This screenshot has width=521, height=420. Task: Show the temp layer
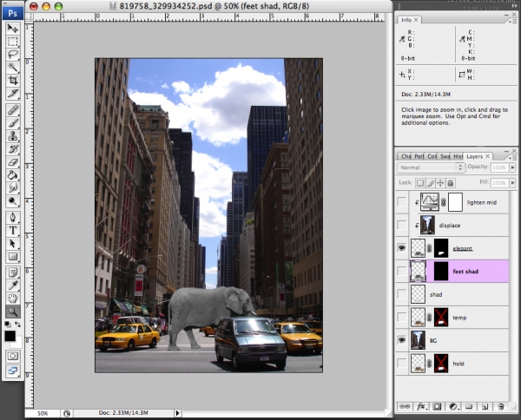[x=402, y=318]
